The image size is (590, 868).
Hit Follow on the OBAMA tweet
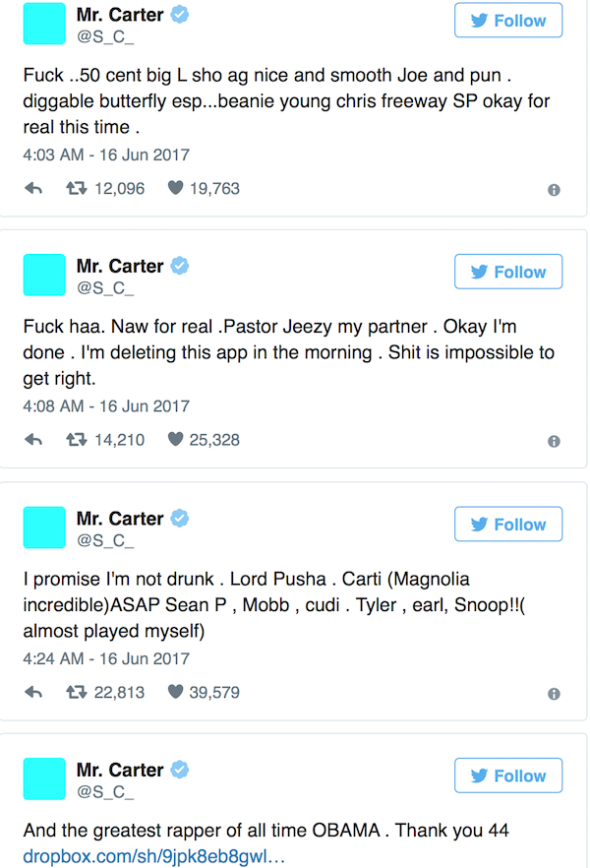click(508, 775)
